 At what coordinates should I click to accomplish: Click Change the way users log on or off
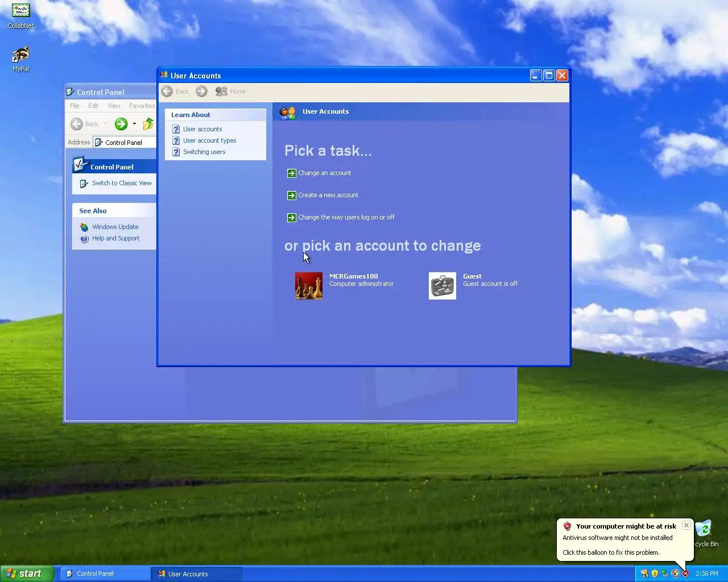346,217
